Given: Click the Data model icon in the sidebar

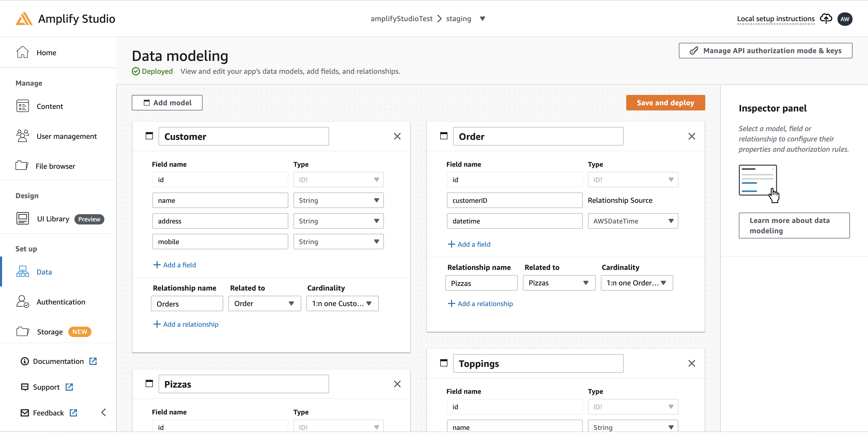Looking at the screenshot, I should tap(22, 272).
